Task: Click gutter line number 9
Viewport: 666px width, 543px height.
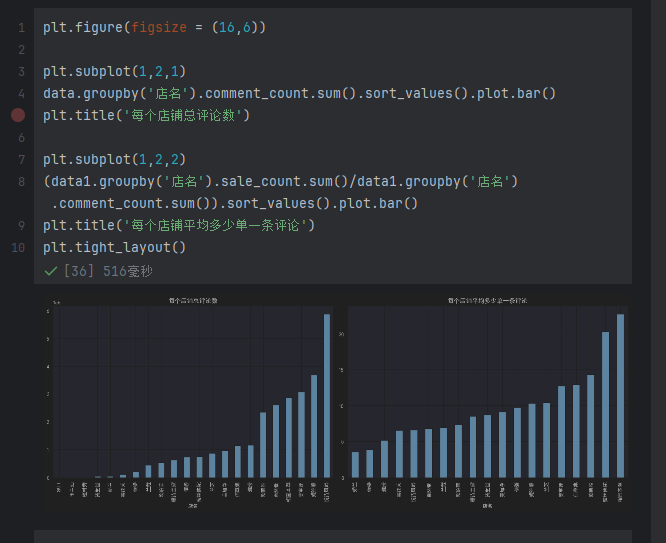Action: click(x=21, y=226)
